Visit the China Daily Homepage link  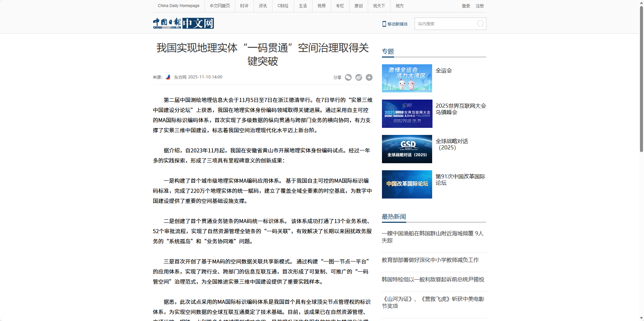pyautogui.click(x=178, y=6)
